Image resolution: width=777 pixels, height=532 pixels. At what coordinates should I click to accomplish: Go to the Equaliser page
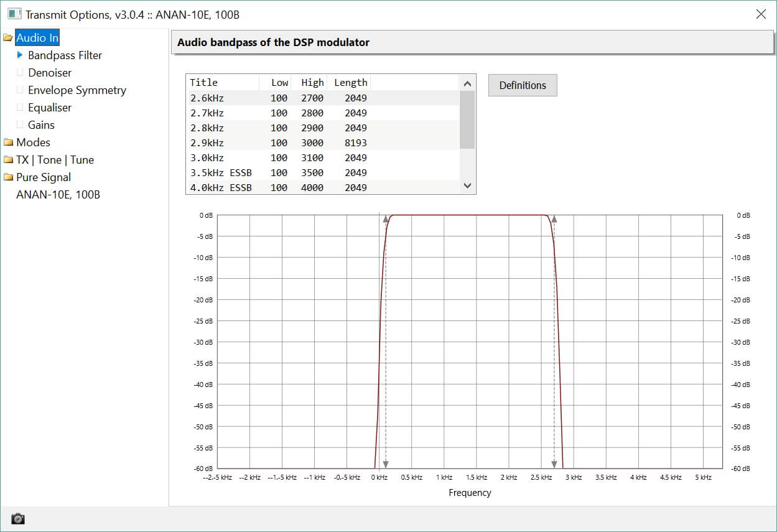tap(50, 108)
